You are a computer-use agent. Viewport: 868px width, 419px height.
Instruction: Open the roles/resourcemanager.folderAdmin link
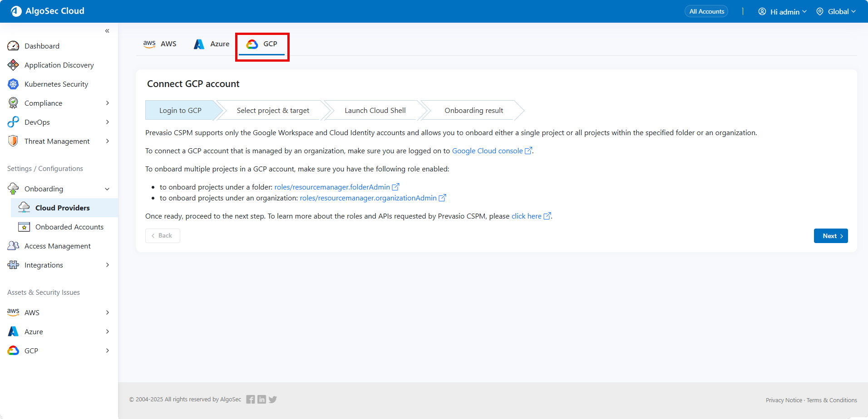[x=332, y=187]
